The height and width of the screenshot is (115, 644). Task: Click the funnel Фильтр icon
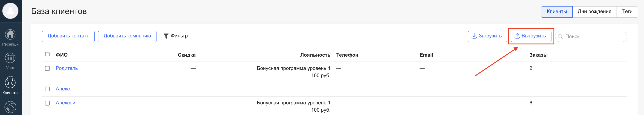(166, 36)
